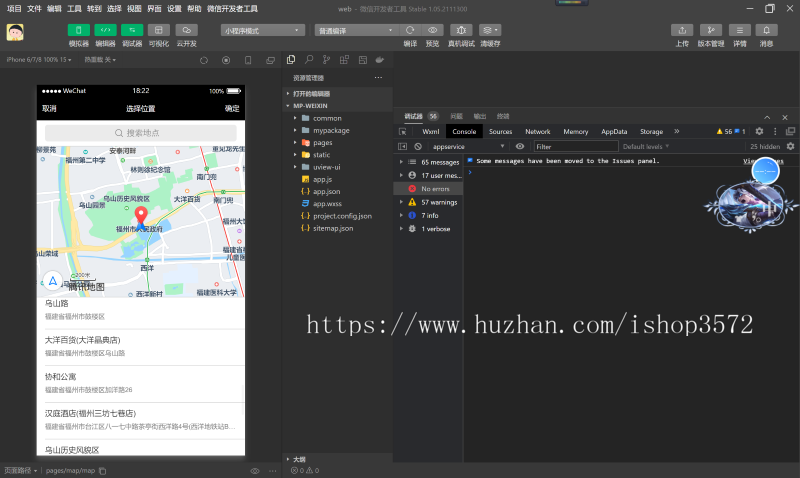This screenshot has height=478, width=800.
Task: Clear cache (清缓存) toolbar icon
Action: coord(490,30)
